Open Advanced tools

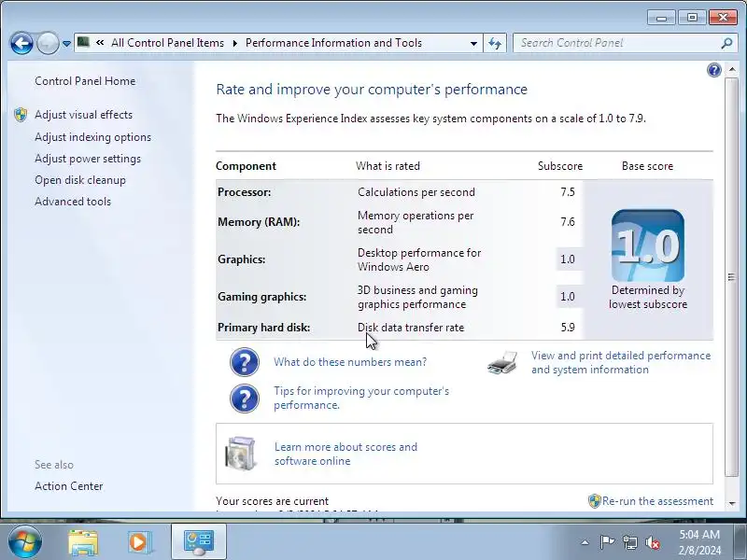[73, 202]
